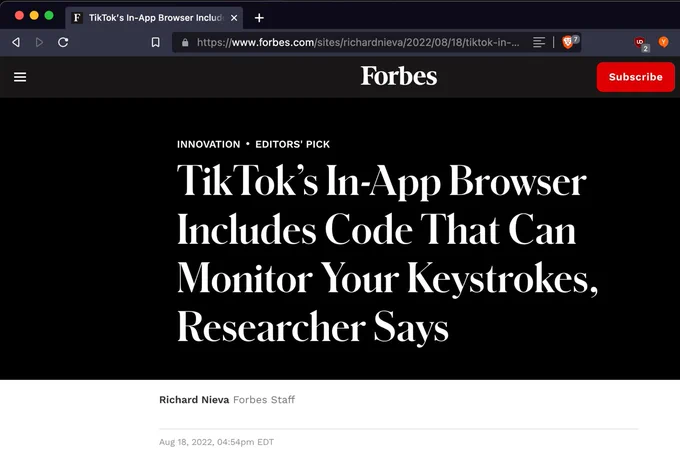Click the padlock site security icon
This screenshot has height=455, width=680.
pyautogui.click(x=185, y=43)
